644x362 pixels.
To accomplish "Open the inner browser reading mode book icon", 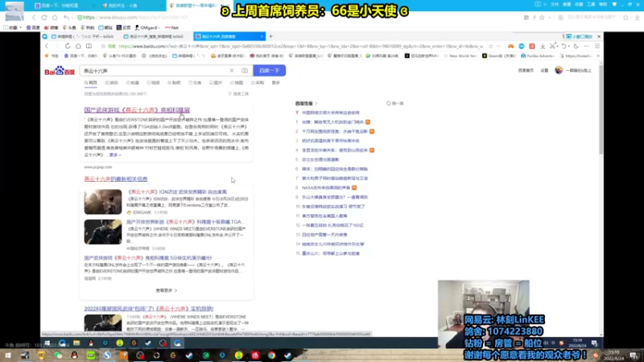I will point(89,46).
